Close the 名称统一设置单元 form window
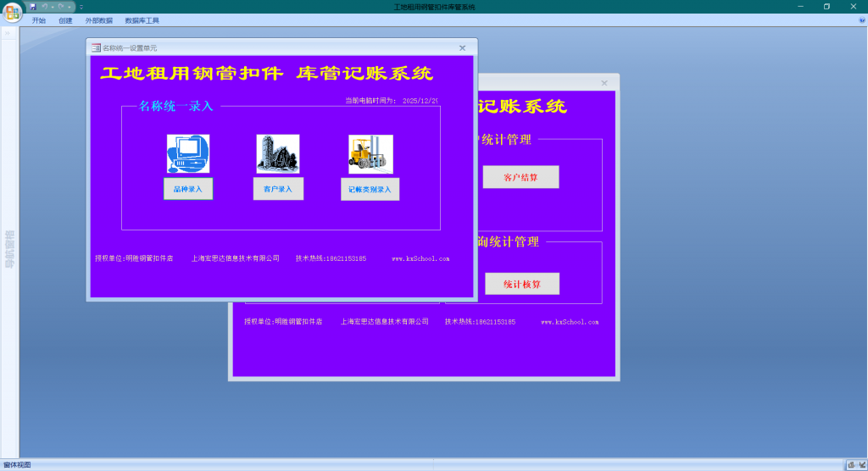 coord(462,48)
